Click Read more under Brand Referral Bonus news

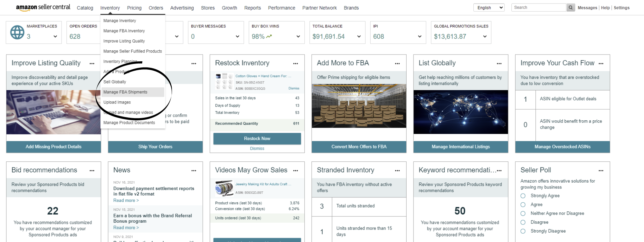tap(126, 227)
